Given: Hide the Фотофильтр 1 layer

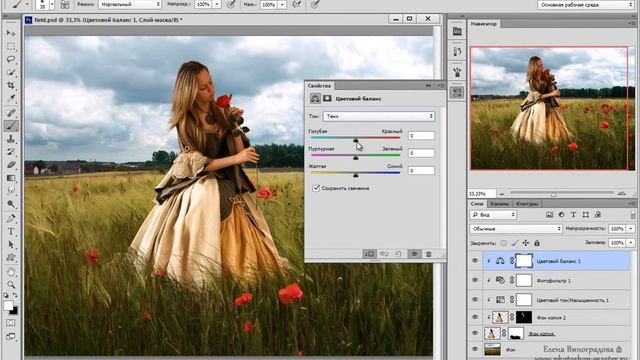Looking at the screenshot, I should coord(475,280).
